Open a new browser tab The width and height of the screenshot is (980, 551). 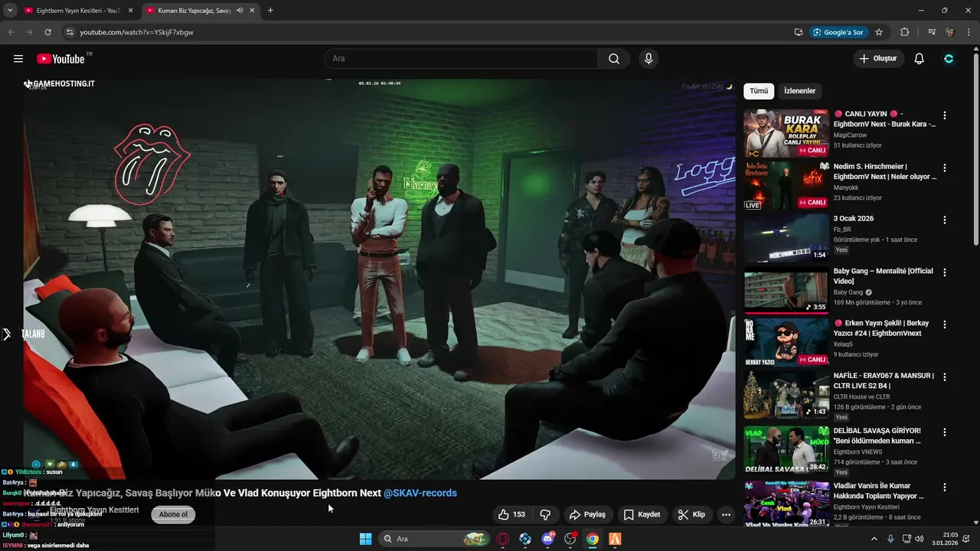(x=270, y=10)
